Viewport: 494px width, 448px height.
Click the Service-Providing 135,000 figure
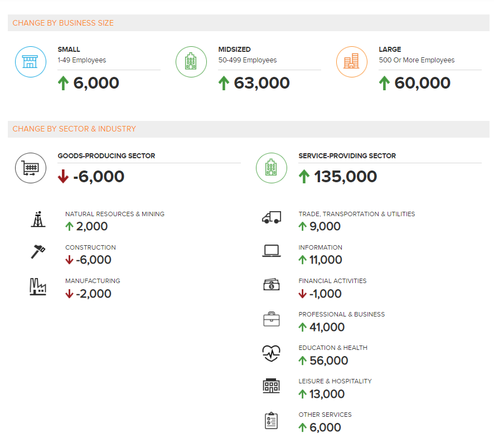(345, 177)
